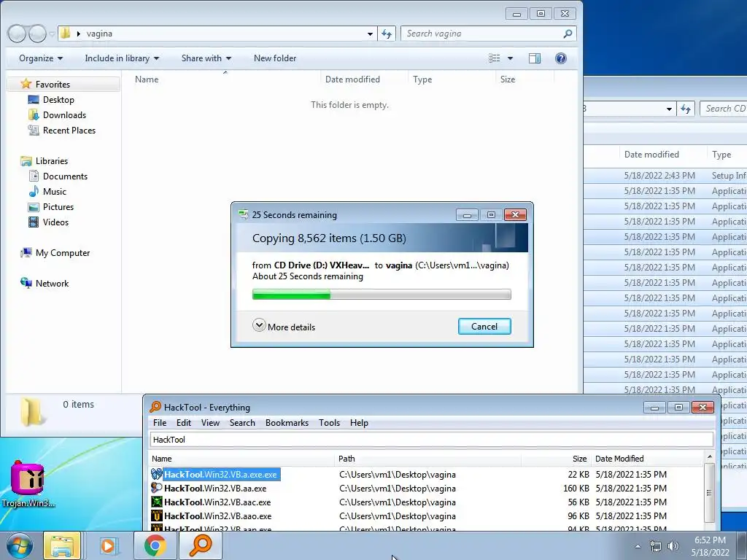The width and height of the screenshot is (747, 560).
Task: Click the green copy progress bar
Action: 382,295
